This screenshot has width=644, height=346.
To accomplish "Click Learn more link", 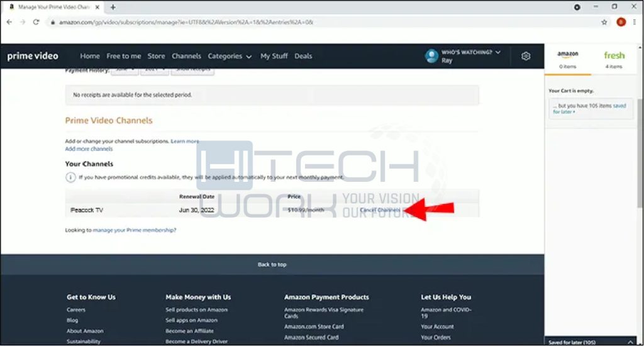I will pos(185,142).
